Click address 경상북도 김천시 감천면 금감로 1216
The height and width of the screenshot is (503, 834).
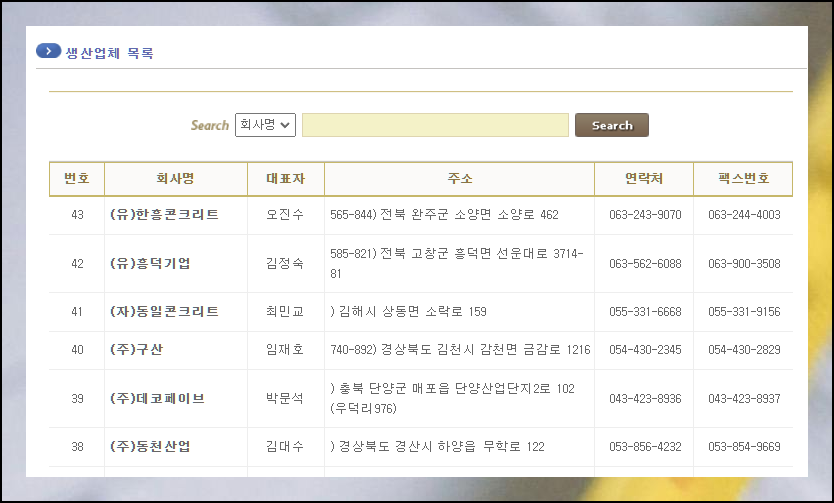(486, 349)
